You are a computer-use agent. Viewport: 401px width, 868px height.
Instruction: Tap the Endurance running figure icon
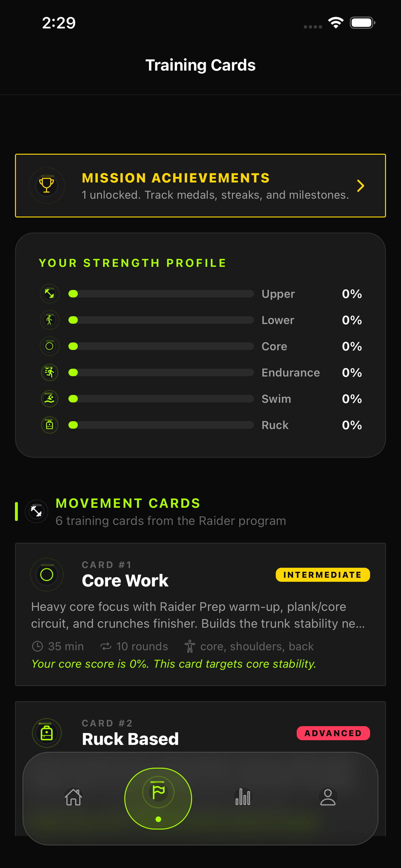[x=49, y=372]
